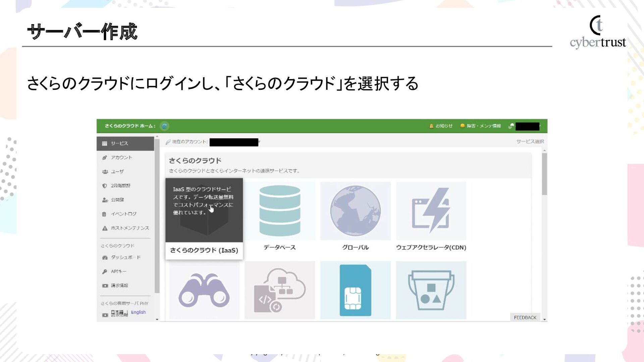Click the main panel scroll down arrow
Image resolution: width=644 pixels, height=362 pixels.
[544, 319]
